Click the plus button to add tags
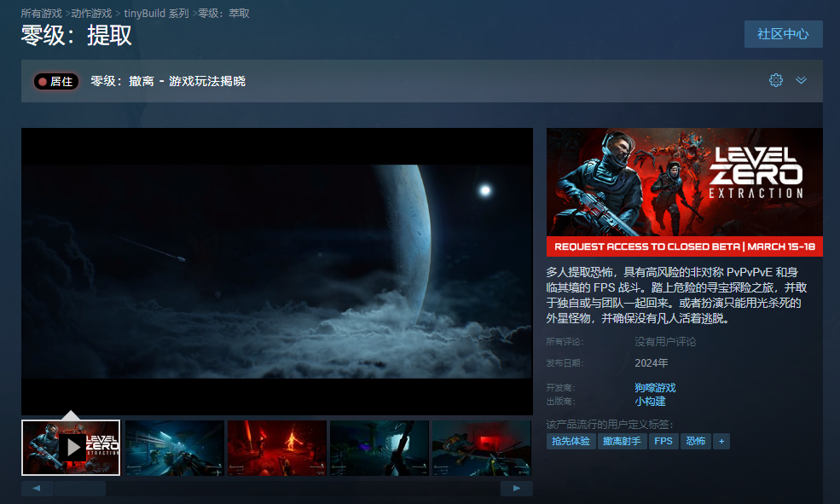 coord(721,442)
